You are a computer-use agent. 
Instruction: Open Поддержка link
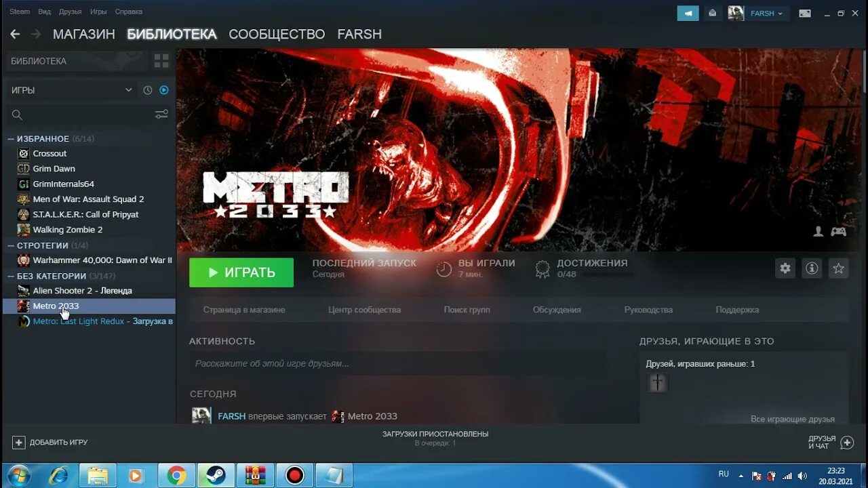pyautogui.click(x=737, y=310)
